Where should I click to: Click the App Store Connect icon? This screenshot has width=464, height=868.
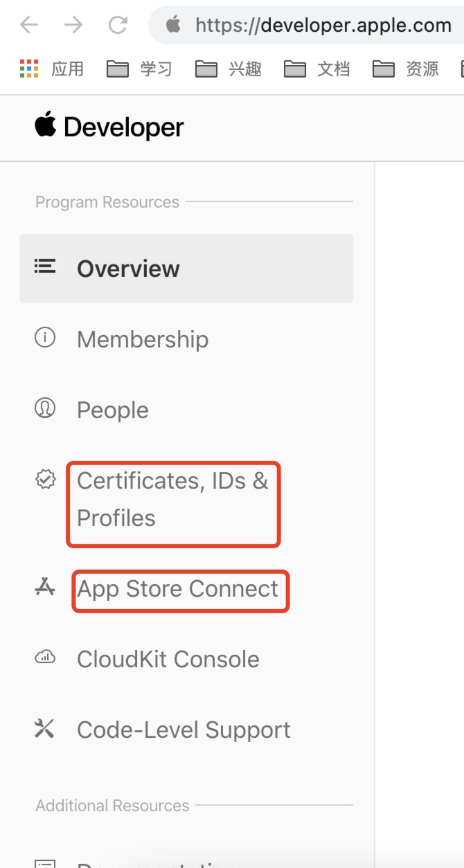pos(45,588)
